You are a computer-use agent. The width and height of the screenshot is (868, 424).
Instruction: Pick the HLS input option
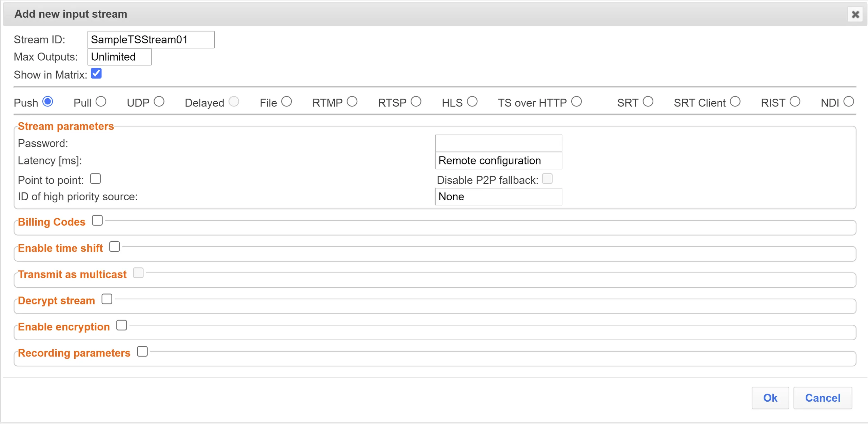tap(472, 102)
